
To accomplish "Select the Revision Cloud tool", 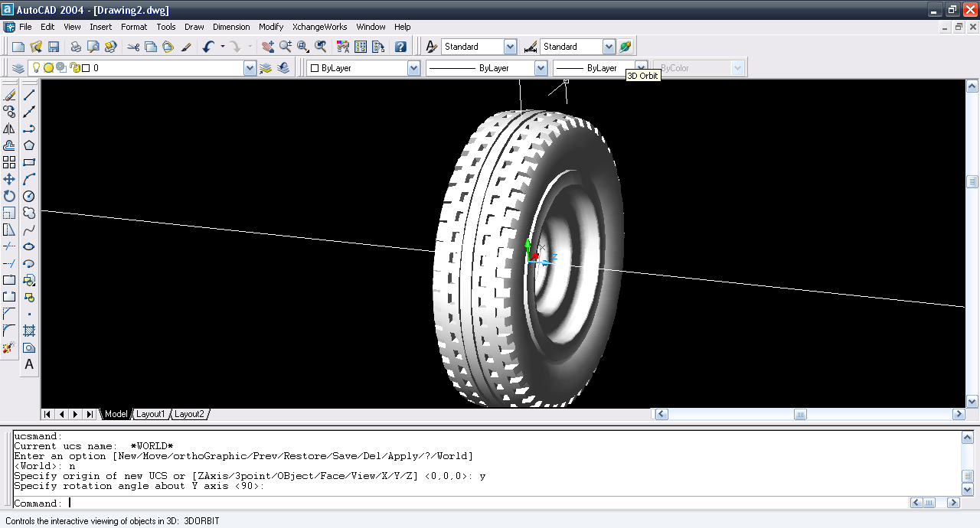I will 29,213.
